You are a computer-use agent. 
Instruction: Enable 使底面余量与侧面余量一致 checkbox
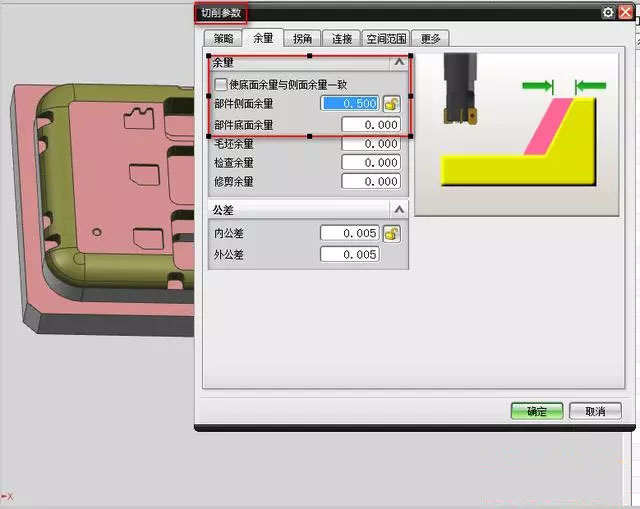(221, 85)
